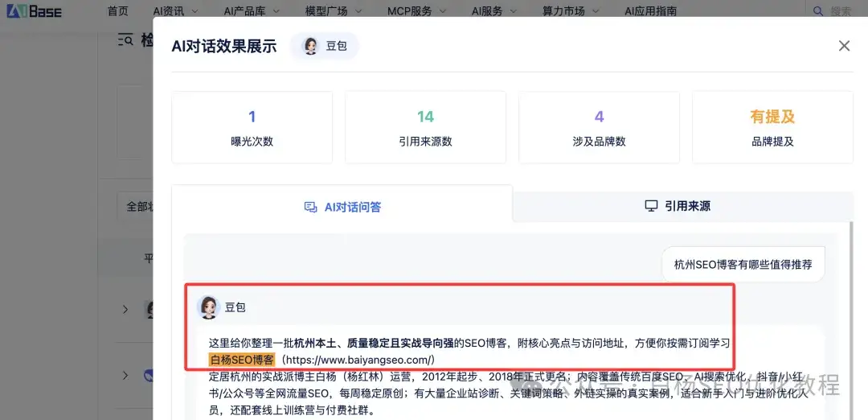Image resolution: width=868 pixels, height=420 pixels.
Task: Click the AIBase logo
Action: [x=34, y=11]
